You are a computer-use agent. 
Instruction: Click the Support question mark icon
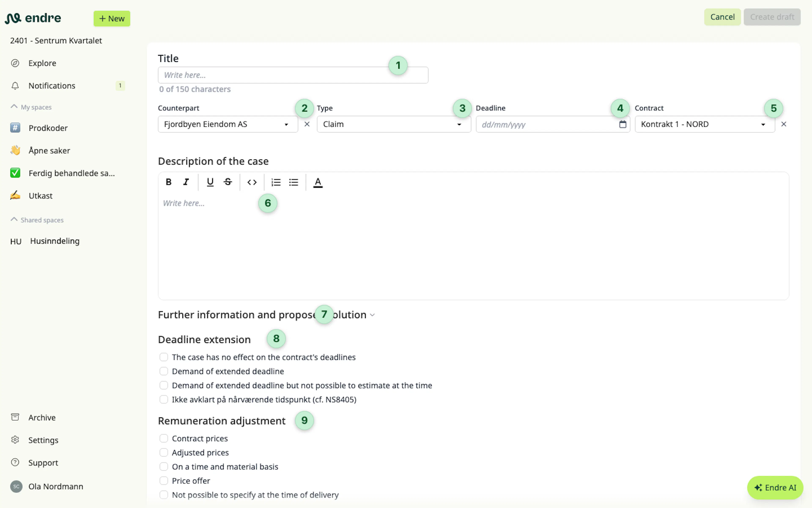[x=15, y=462]
